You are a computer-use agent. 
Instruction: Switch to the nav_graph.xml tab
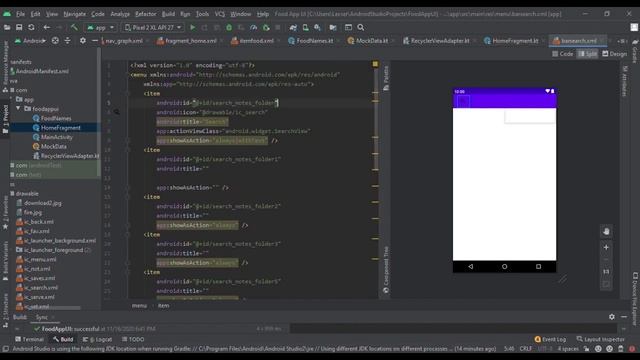[124, 41]
